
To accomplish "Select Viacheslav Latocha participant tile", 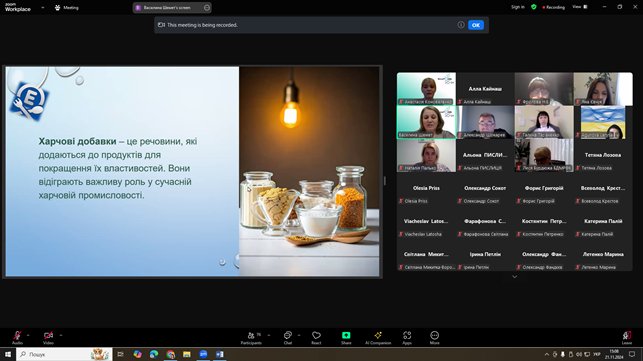I will coord(426,222).
